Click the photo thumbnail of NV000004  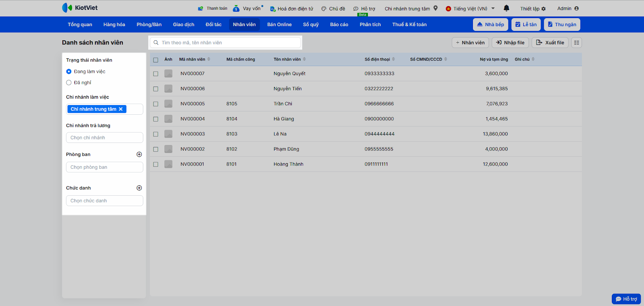pyautogui.click(x=168, y=119)
